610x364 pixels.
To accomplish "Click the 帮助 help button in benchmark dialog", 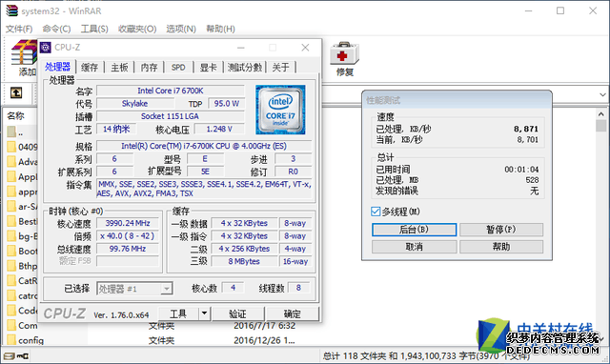I will pyautogui.click(x=501, y=247).
